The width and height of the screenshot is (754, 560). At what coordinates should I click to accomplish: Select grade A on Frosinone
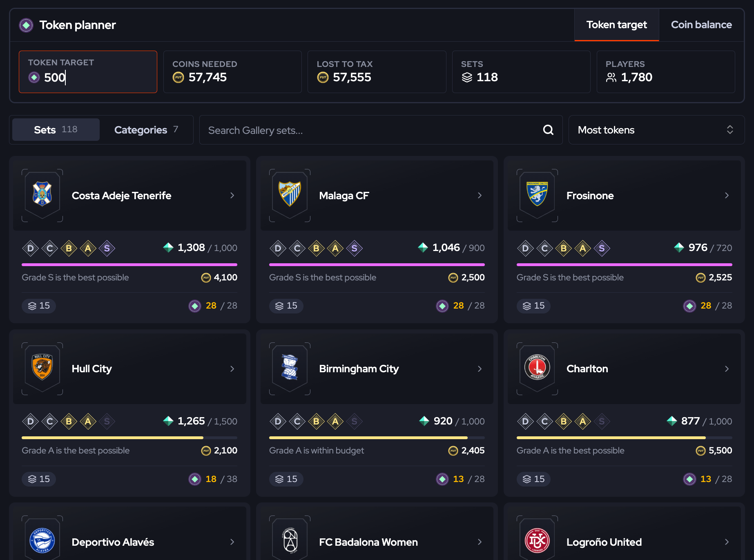click(x=583, y=248)
